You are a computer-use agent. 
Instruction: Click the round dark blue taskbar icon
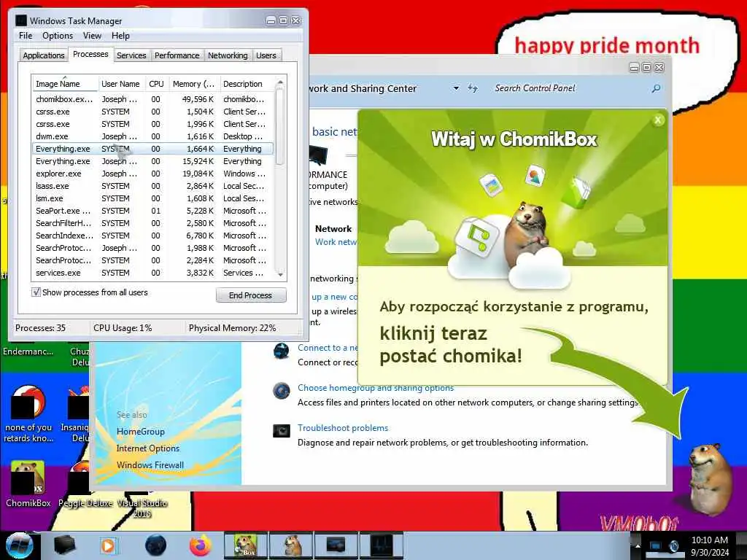click(155, 545)
